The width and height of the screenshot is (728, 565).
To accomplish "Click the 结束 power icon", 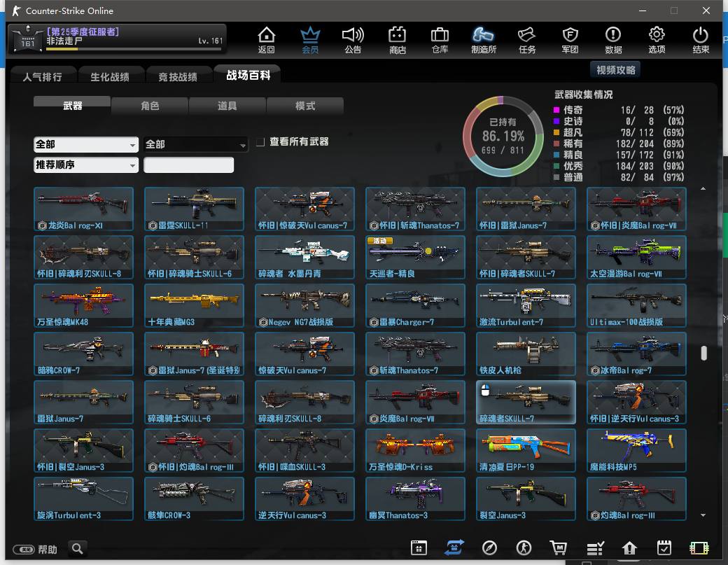I will click(700, 40).
